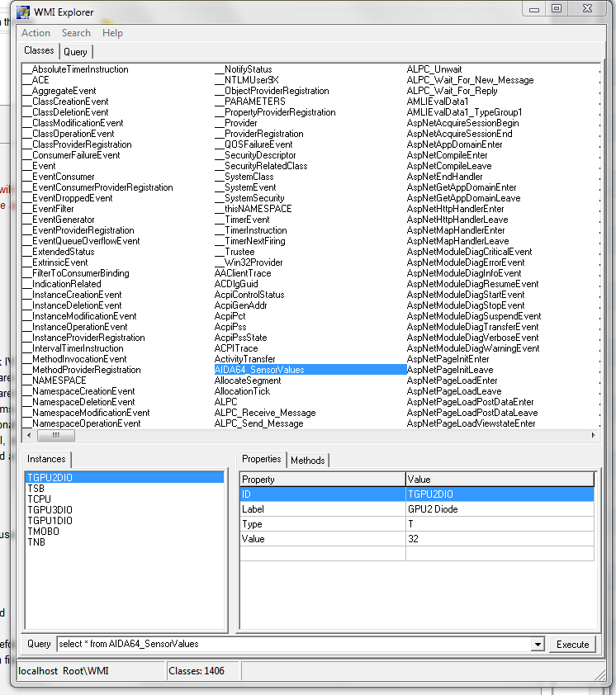
Task: Select the __AggregateEvent class
Action: coord(59,91)
